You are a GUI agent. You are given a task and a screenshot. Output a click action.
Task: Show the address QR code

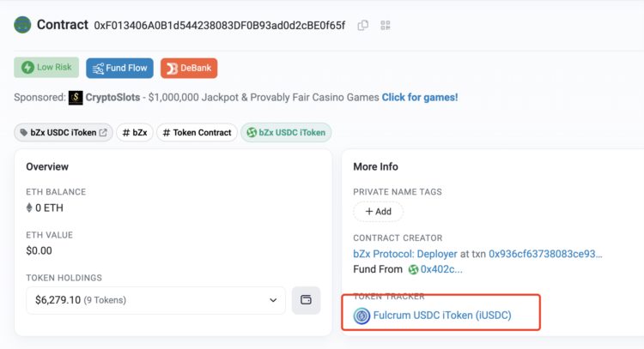[x=385, y=26]
